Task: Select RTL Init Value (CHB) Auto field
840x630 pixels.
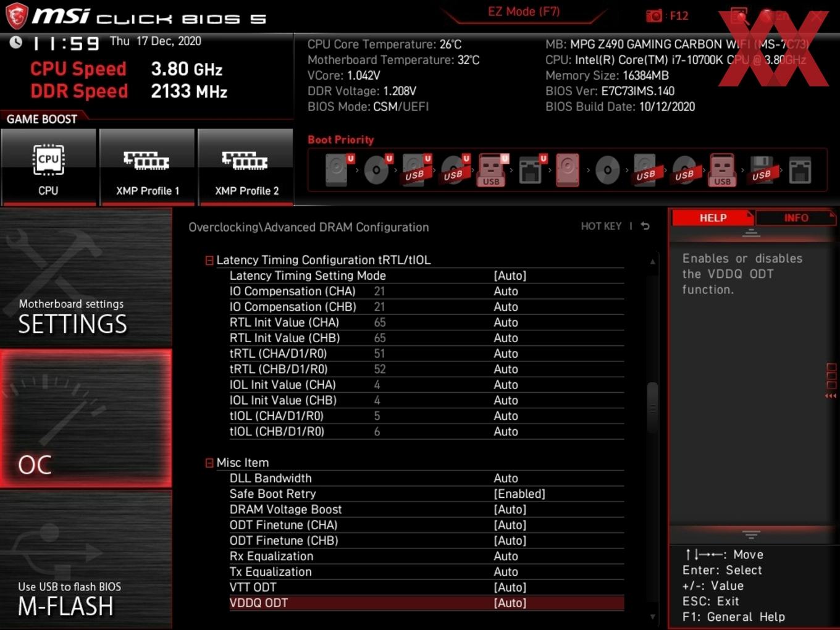Action: coord(505,338)
